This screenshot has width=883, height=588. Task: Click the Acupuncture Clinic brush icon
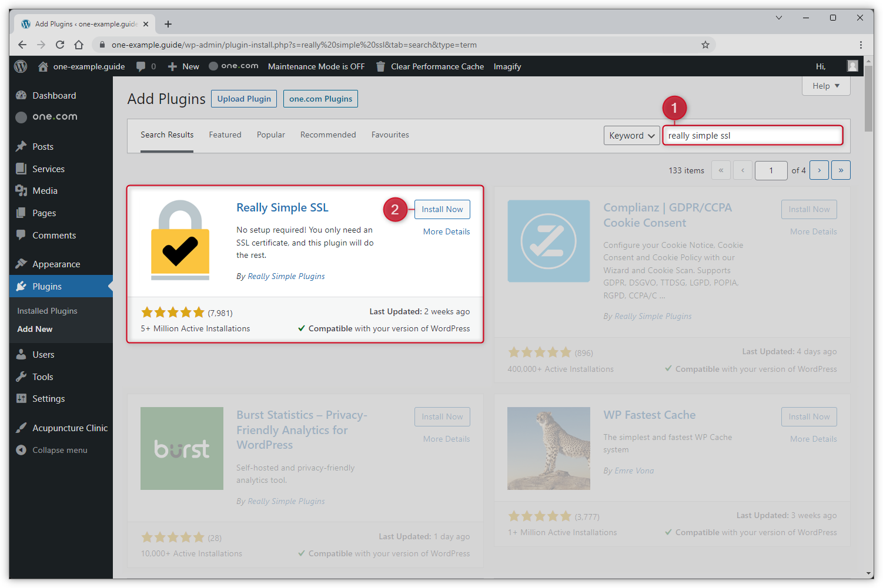click(x=21, y=428)
